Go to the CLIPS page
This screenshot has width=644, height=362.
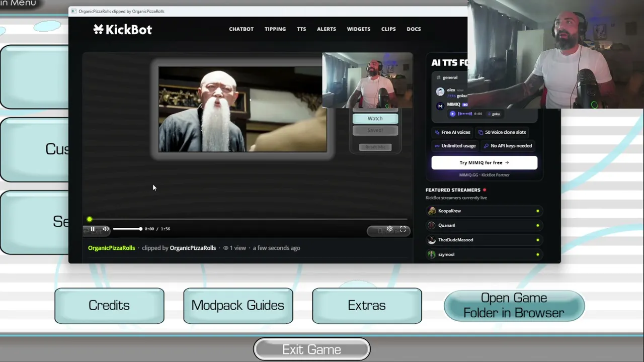(x=388, y=29)
